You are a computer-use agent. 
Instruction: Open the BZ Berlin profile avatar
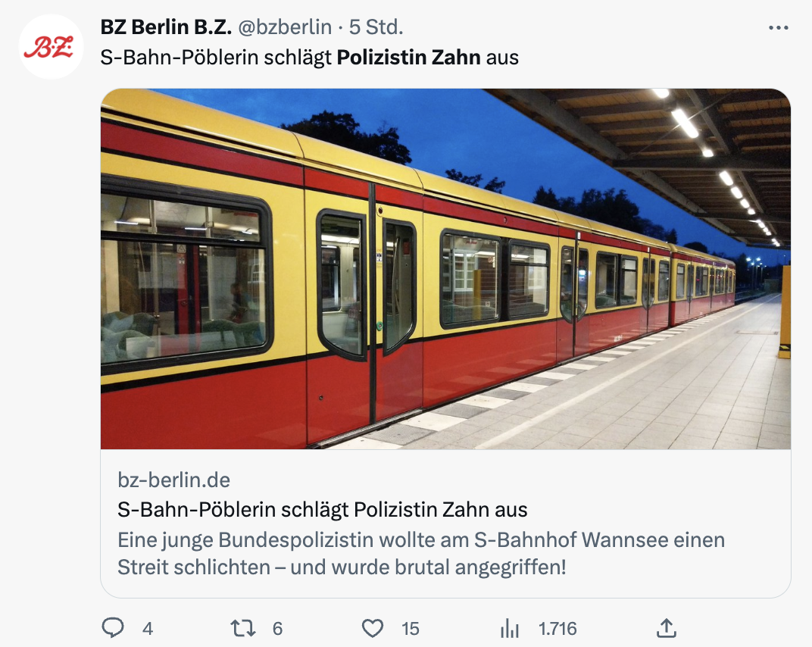(51, 47)
